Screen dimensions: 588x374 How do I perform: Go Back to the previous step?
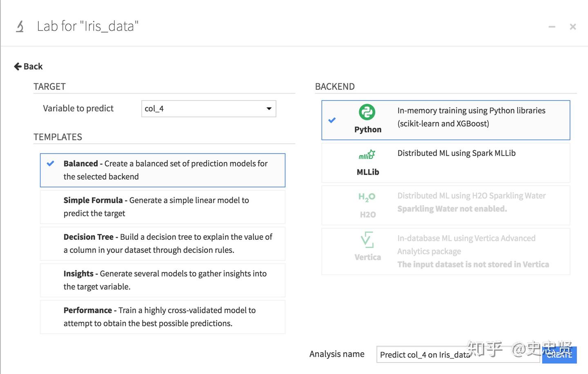pyautogui.click(x=28, y=66)
